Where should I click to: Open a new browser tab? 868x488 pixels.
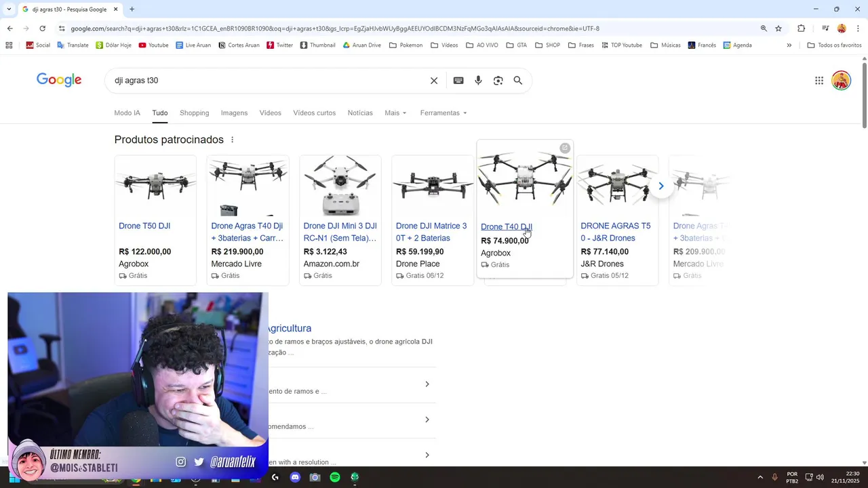132,9
